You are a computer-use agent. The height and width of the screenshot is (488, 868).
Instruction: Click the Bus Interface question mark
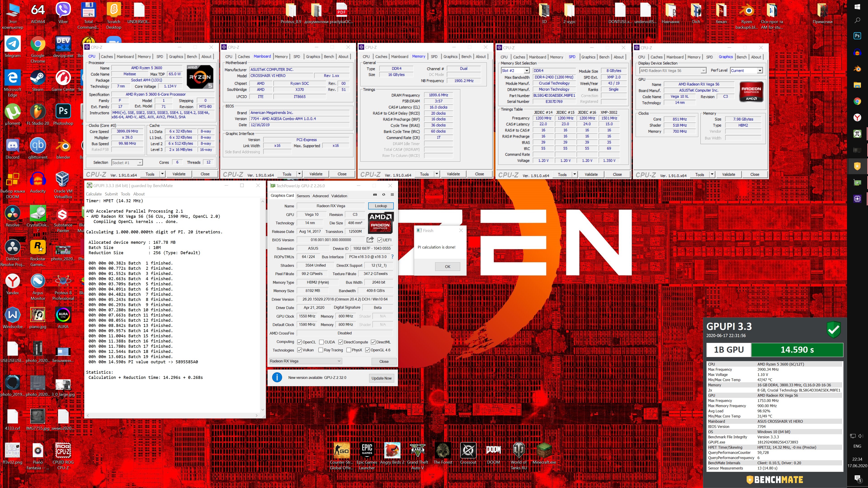[x=392, y=257]
